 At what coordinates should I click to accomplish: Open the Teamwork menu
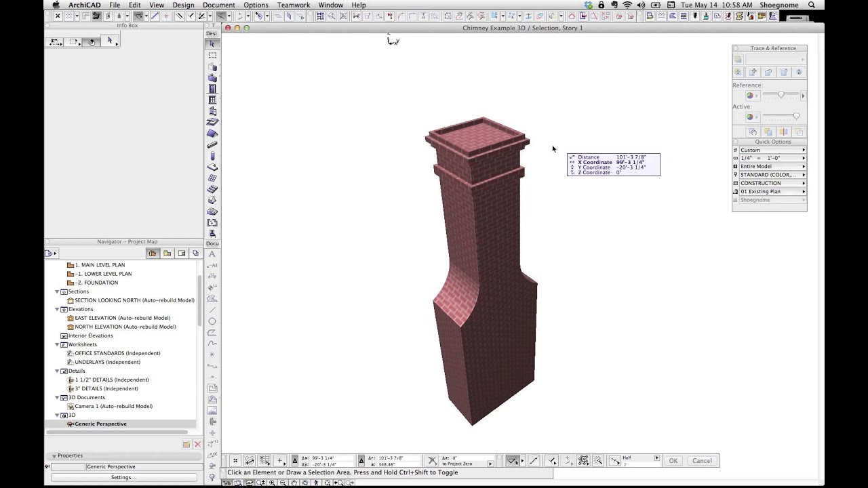(294, 5)
